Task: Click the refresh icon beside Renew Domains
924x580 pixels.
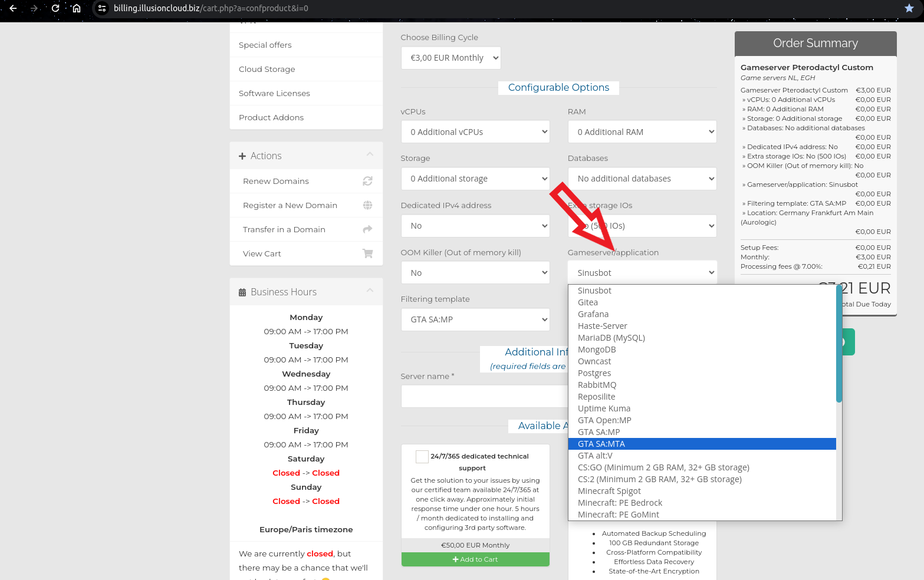Action: (367, 181)
